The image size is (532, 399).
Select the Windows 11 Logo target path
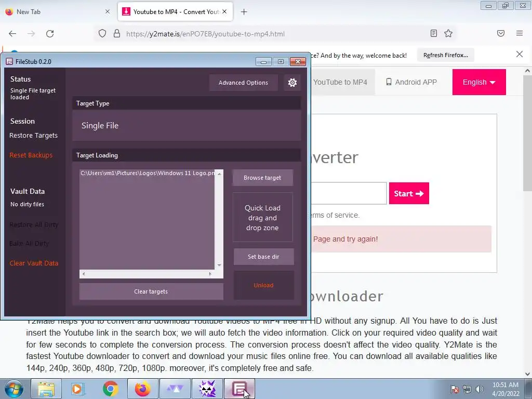[x=147, y=173]
